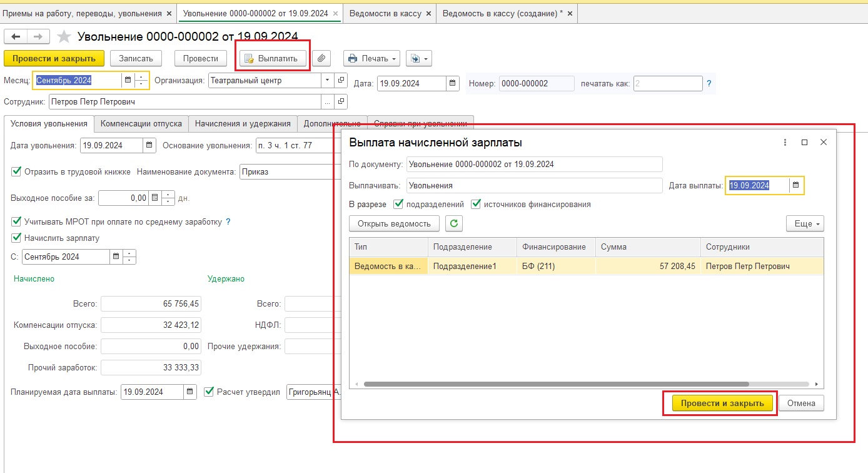Click the Открыть ведомость button

coord(394,223)
